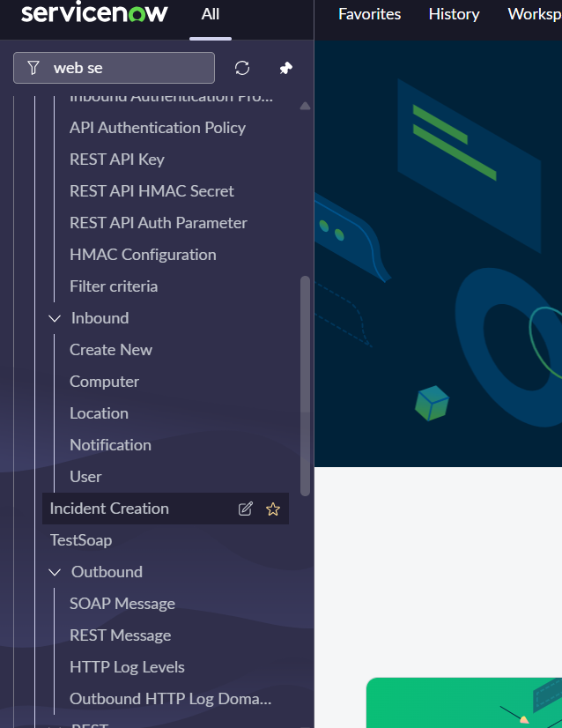Open the SOAP Message module
This screenshot has width=562, height=728.
click(x=122, y=604)
